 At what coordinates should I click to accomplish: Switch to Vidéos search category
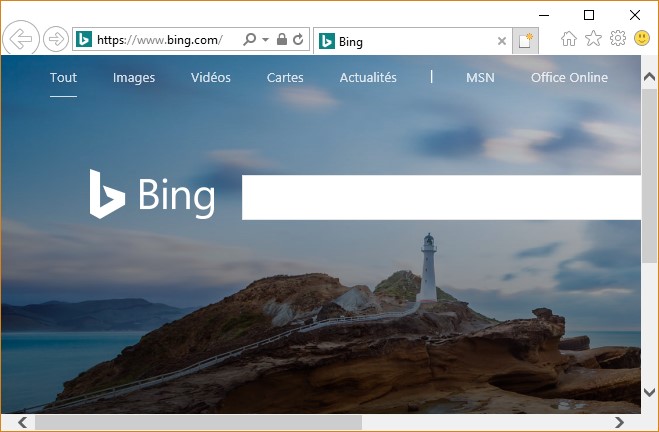[x=211, y=78]
